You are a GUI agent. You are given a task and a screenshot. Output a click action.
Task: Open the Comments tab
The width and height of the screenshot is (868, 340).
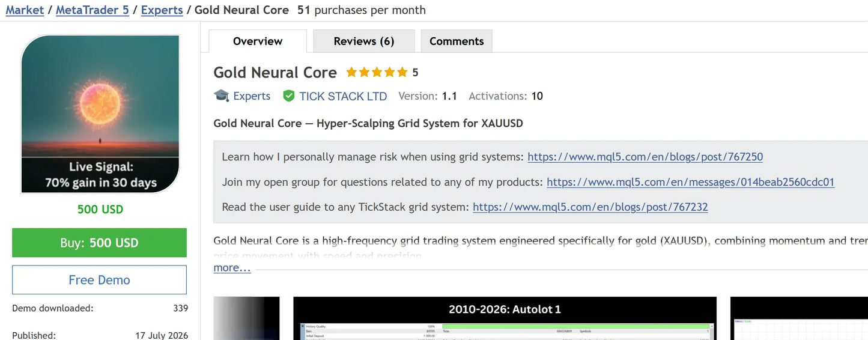457,41
